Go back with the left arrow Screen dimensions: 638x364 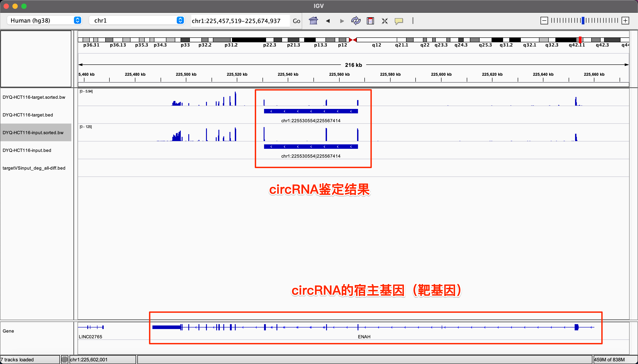(x=328, y=21)
